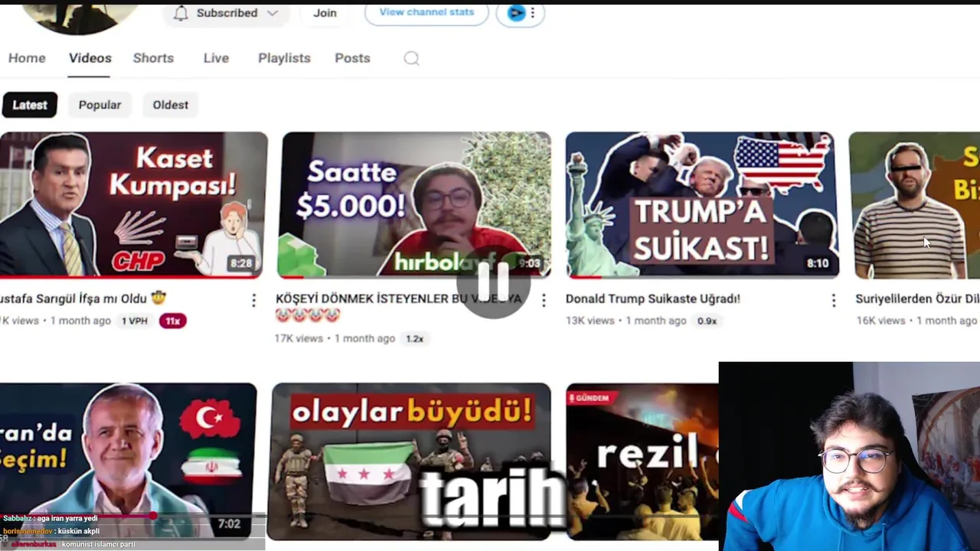Click the 8:10 duration label
The width and height of the screenshot is (980, 551).
(817, 263)
